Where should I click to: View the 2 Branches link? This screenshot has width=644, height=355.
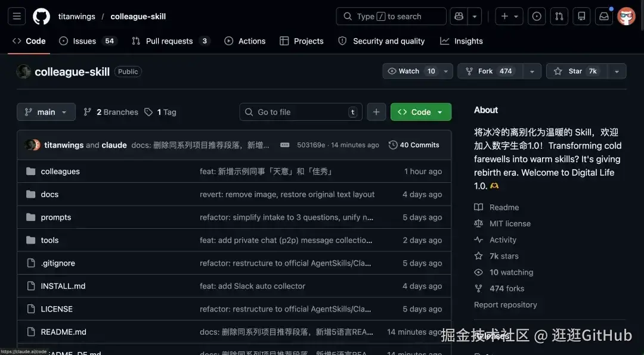coord(111,112)
